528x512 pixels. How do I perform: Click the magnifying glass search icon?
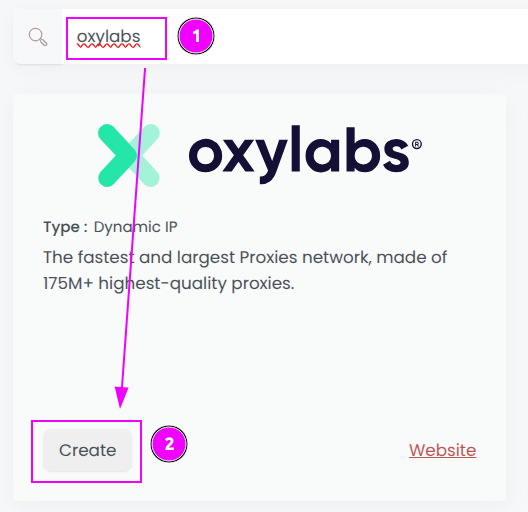[38, 37]
